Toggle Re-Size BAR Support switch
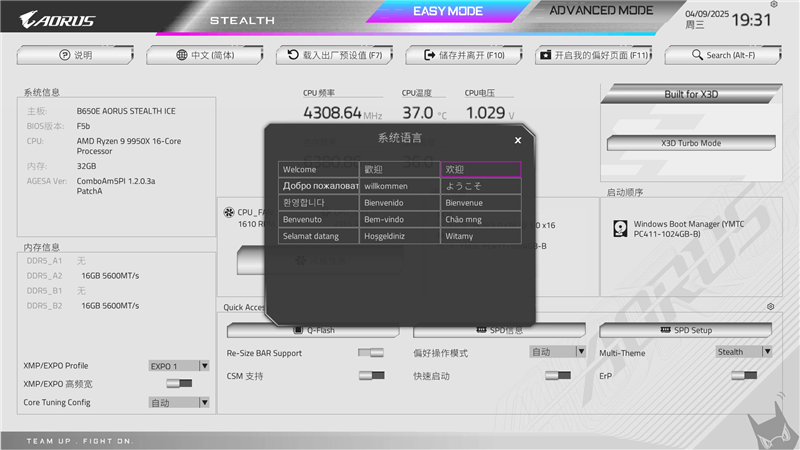Viewport: 800px width, 450px height. click(371, 353)
